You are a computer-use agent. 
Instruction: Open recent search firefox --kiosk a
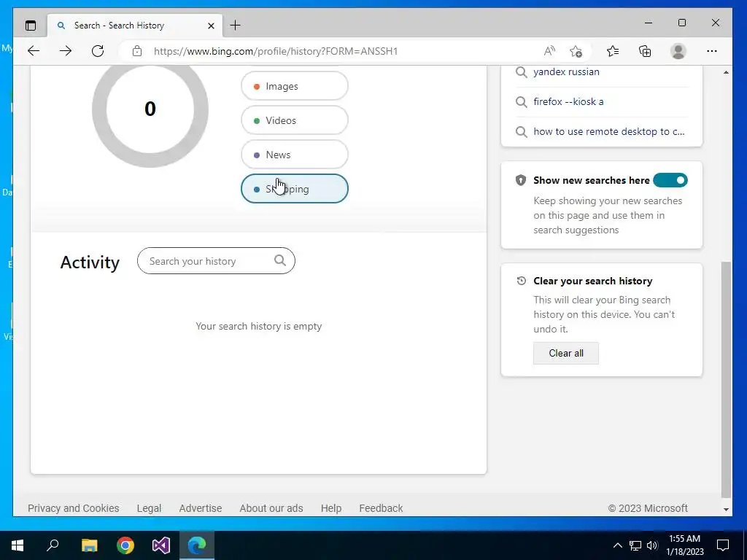[x=568, y=101]
